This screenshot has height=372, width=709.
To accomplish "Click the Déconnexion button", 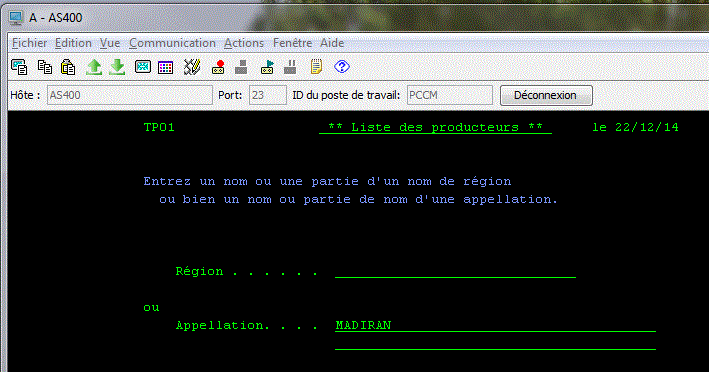I will click(x=546, y=95).
